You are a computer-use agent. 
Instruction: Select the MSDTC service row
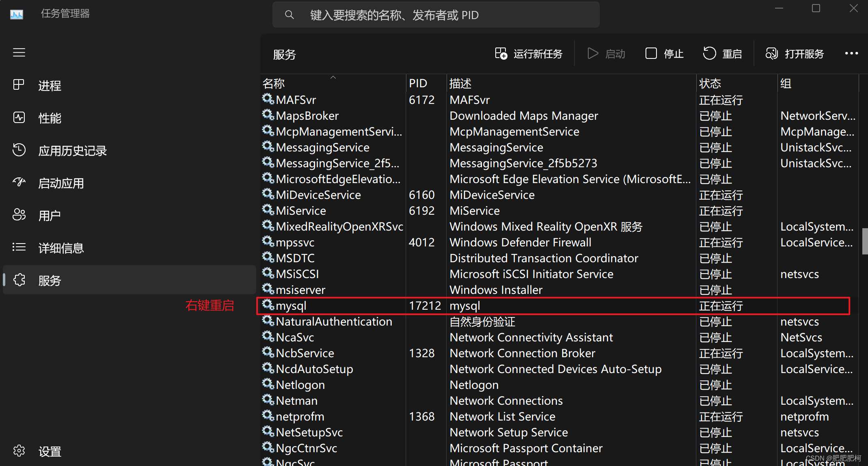(x=559, y=258)
